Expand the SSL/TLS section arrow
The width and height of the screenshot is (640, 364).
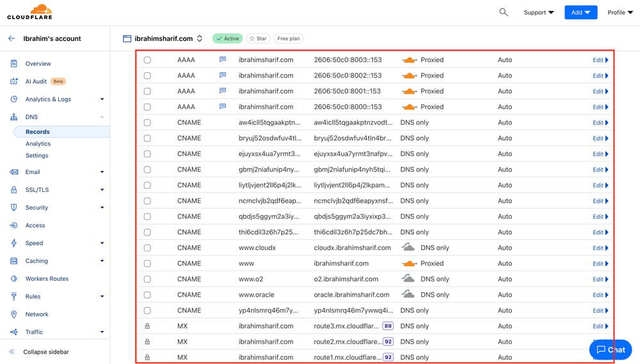coord(102,190)
